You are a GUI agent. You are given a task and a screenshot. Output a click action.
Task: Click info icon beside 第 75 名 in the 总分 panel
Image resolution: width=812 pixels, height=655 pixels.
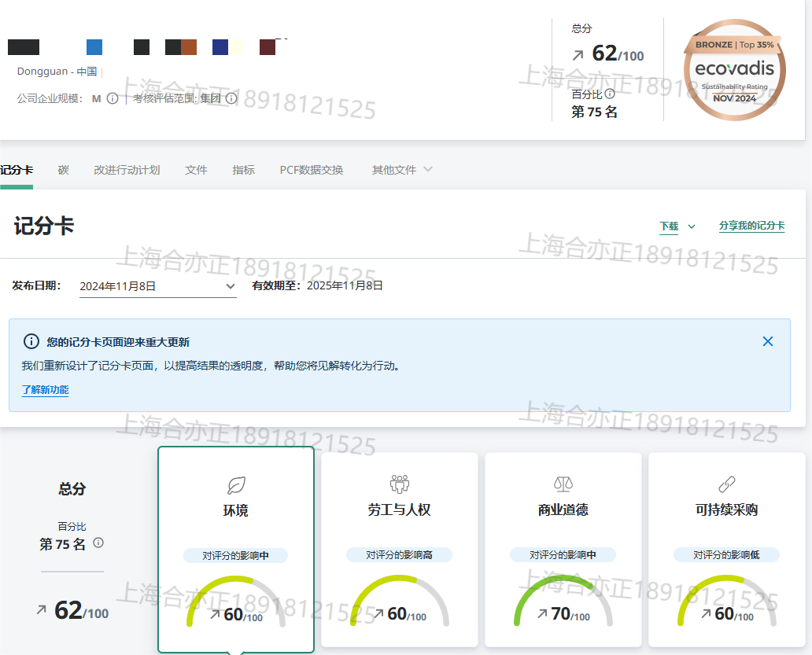click(98, 543)
